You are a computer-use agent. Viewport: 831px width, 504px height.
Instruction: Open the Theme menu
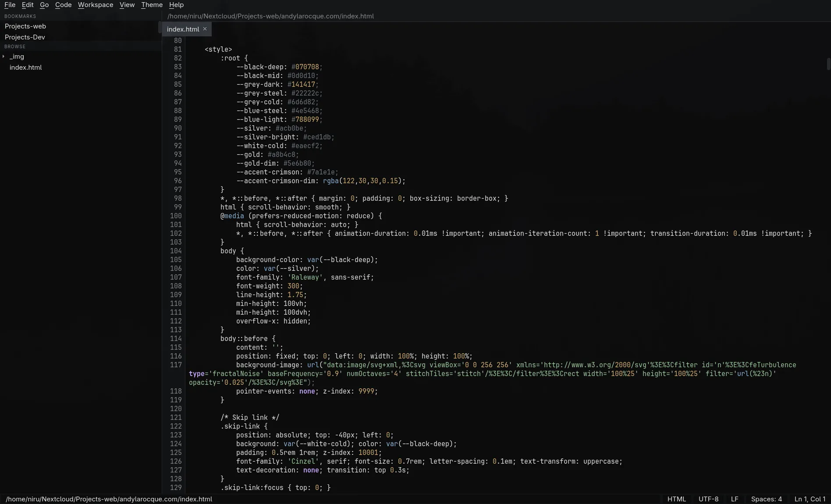tap(152, 5)
